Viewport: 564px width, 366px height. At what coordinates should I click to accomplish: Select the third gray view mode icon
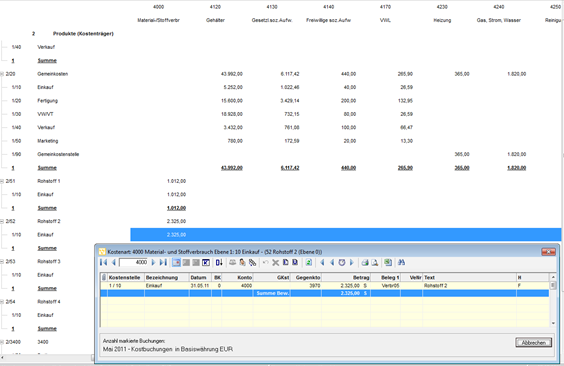tap(196, 262)
